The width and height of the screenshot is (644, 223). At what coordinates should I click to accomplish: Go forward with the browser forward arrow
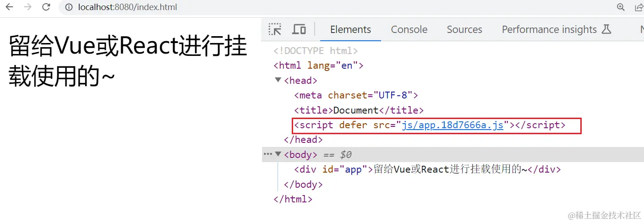pos(27,7)
